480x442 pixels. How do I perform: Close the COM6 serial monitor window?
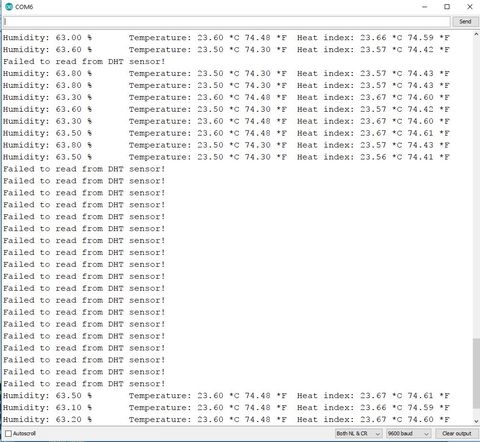click(x=470, y=7)
